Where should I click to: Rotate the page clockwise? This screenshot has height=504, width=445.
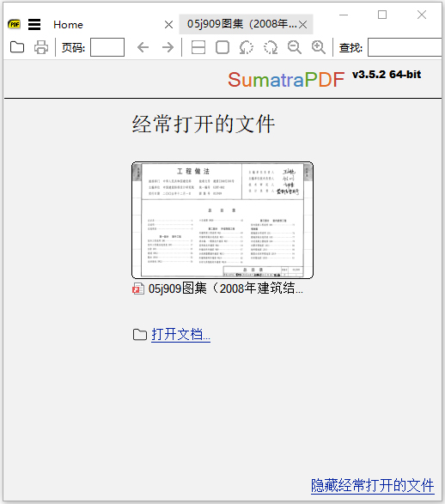[x=271, y=47]
